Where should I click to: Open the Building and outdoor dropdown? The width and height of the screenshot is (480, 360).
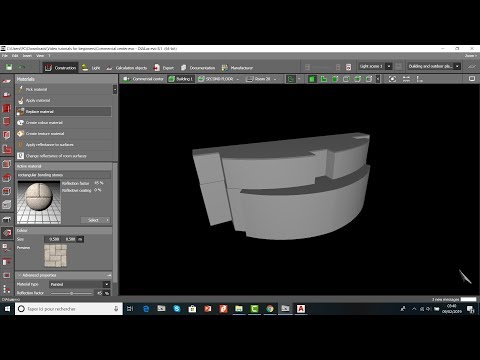[x=457, y=66]
